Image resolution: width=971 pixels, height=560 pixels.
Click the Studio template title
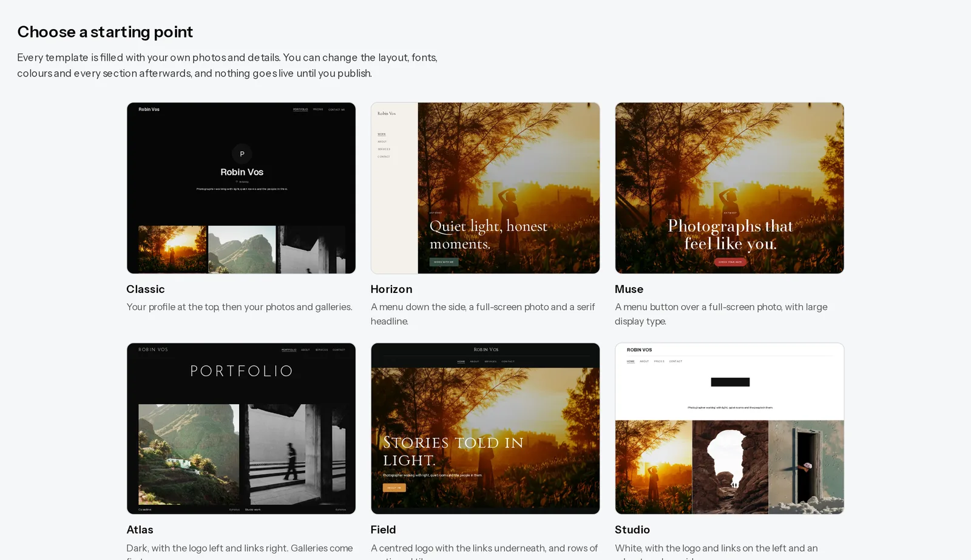(x=632, y=530)
